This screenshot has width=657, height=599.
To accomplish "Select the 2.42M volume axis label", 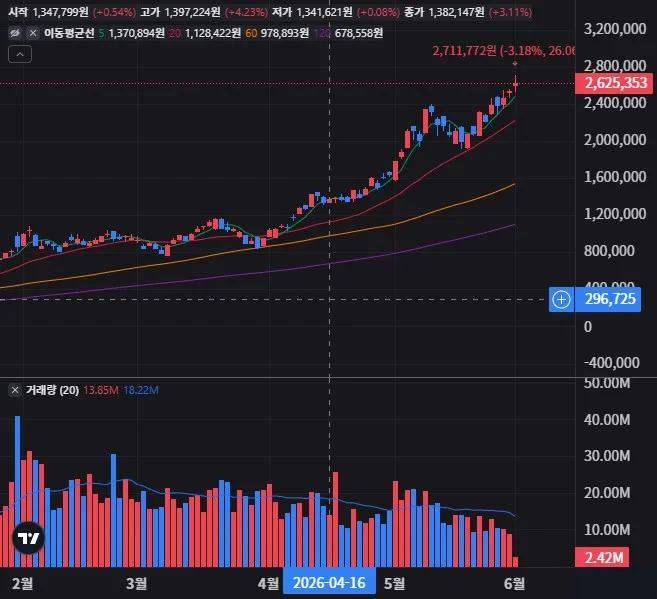I will click(x=602, y=558).
